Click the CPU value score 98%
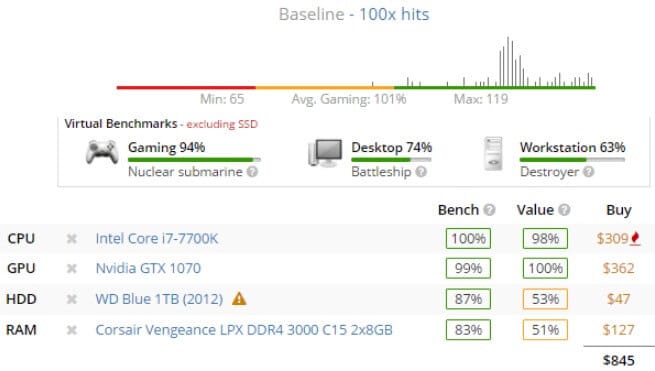The image size is (655, 371). coord(545,239)
